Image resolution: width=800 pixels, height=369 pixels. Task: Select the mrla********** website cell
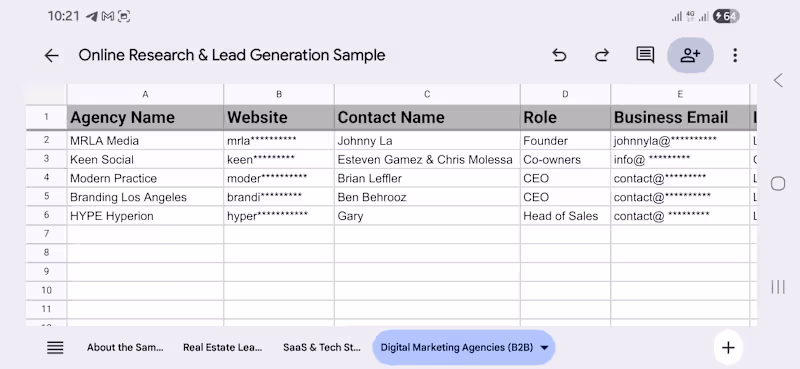(279, 140)
